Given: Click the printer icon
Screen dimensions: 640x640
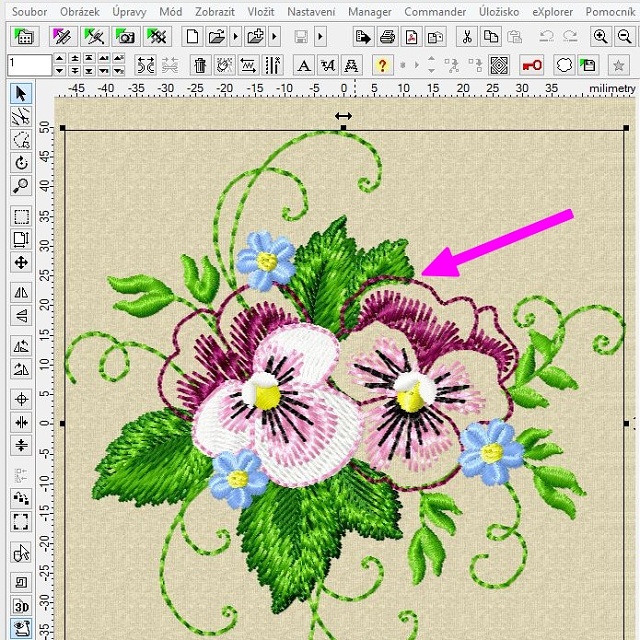Looking at the screenshot, I should pyautogui.click(x=387, y=37).
